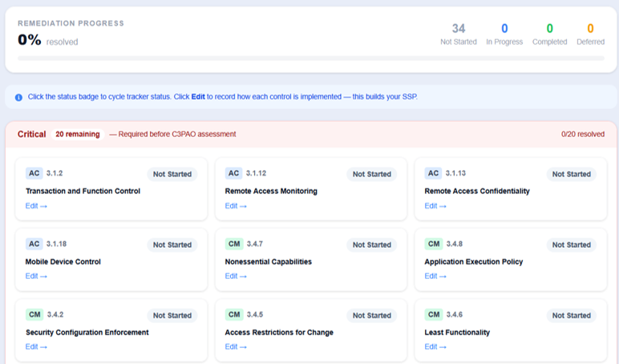Click the AC tag on control 3.1.2
This screenshot has height=364, width=619.
(34, 173)
